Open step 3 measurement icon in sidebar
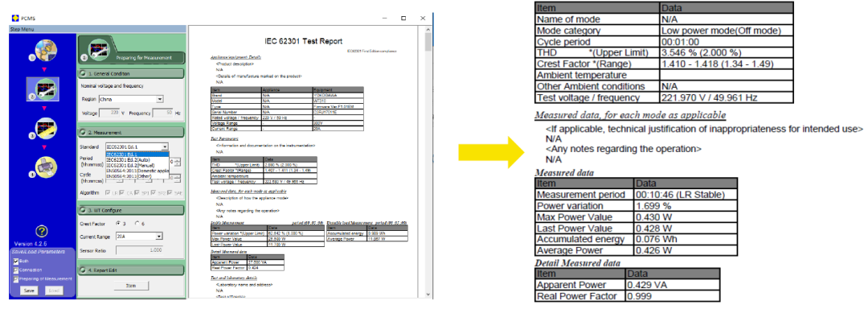868x309 pixels. point(46,129)
